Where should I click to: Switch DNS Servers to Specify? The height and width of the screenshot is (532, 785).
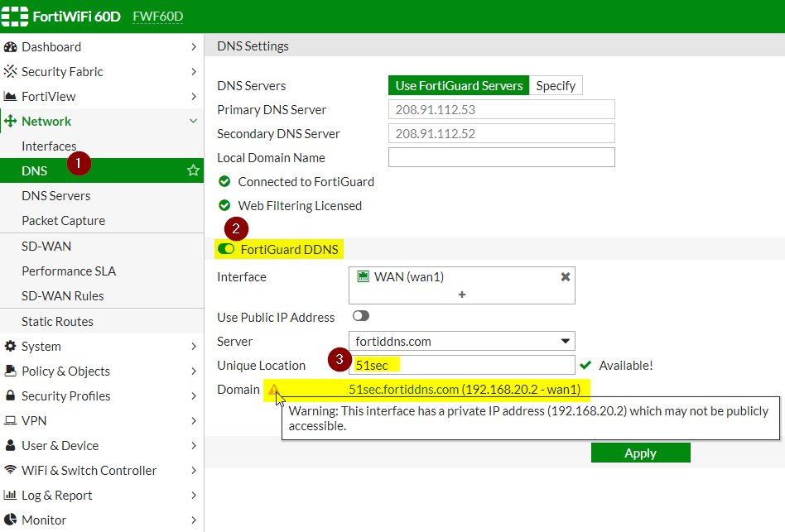pos(556,85)
